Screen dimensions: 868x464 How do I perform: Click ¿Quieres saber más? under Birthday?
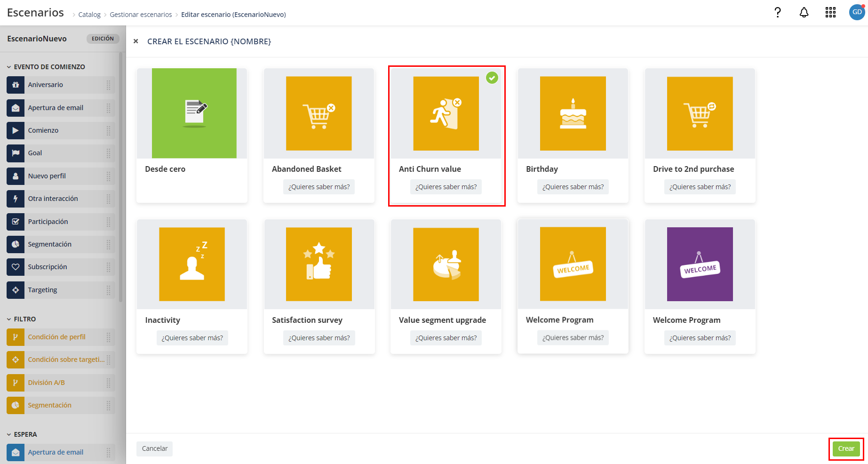573,187
